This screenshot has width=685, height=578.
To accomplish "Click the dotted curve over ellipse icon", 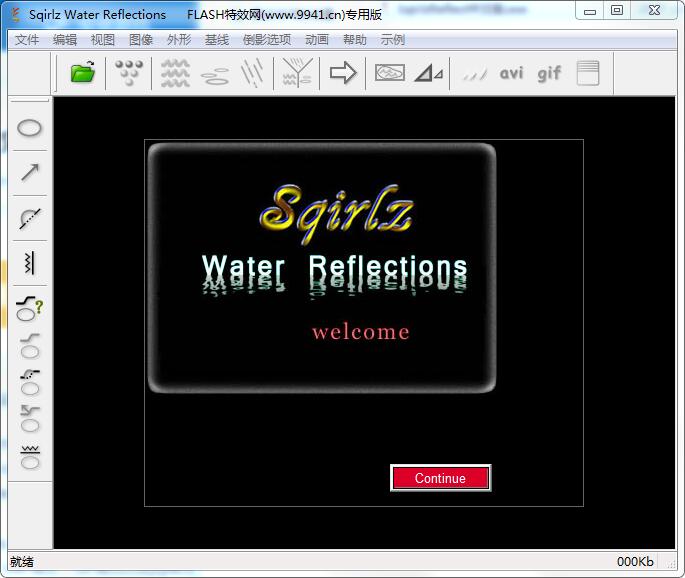I will (30, 383).
